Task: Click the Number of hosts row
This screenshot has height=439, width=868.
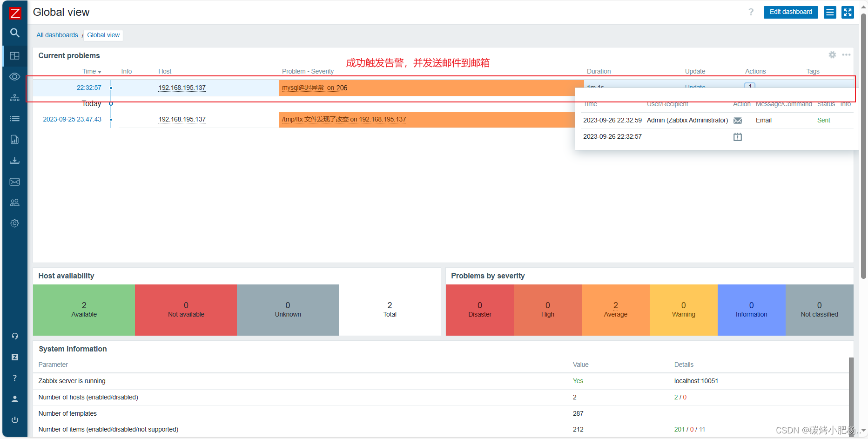Action: click(441, 397)
